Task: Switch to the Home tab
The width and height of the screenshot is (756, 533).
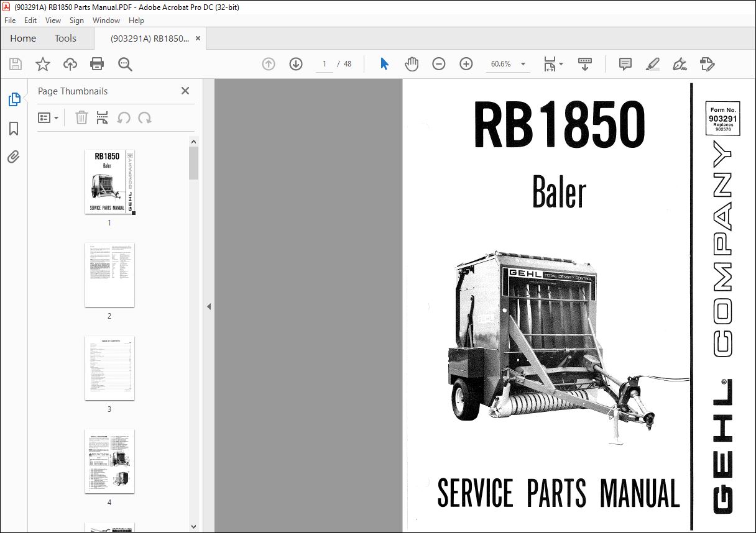Action: coord(23,39)
